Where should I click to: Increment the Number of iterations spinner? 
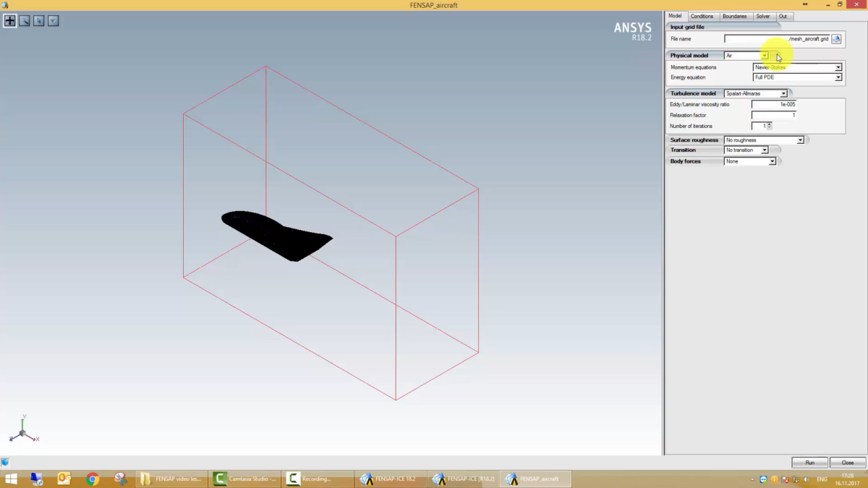coord(770,124)
